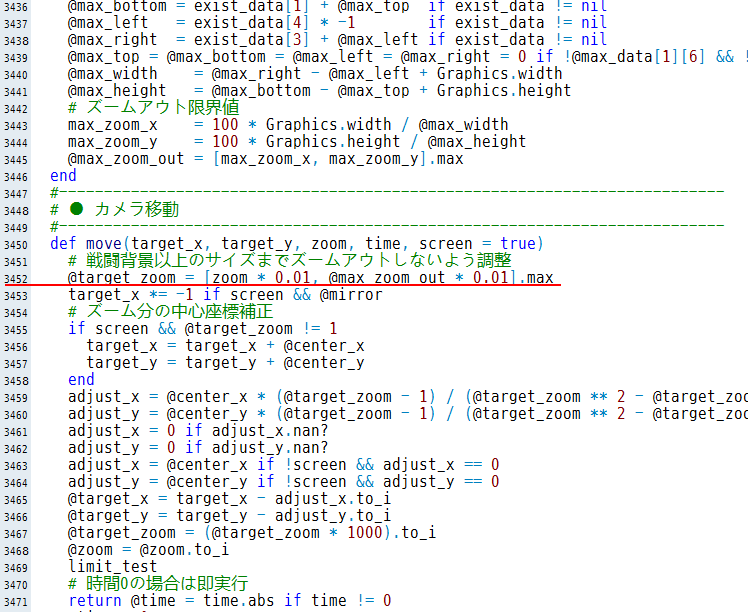Click 'target_y = target_y + @center_y' line

point(225,363)
